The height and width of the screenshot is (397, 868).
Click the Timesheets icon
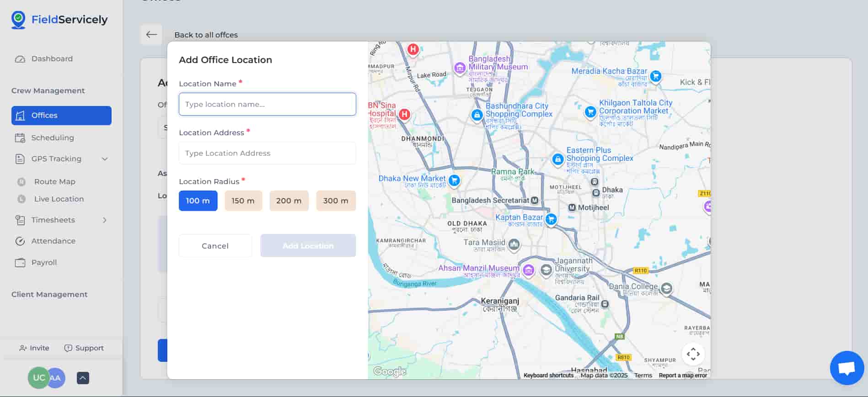(20, 220)
